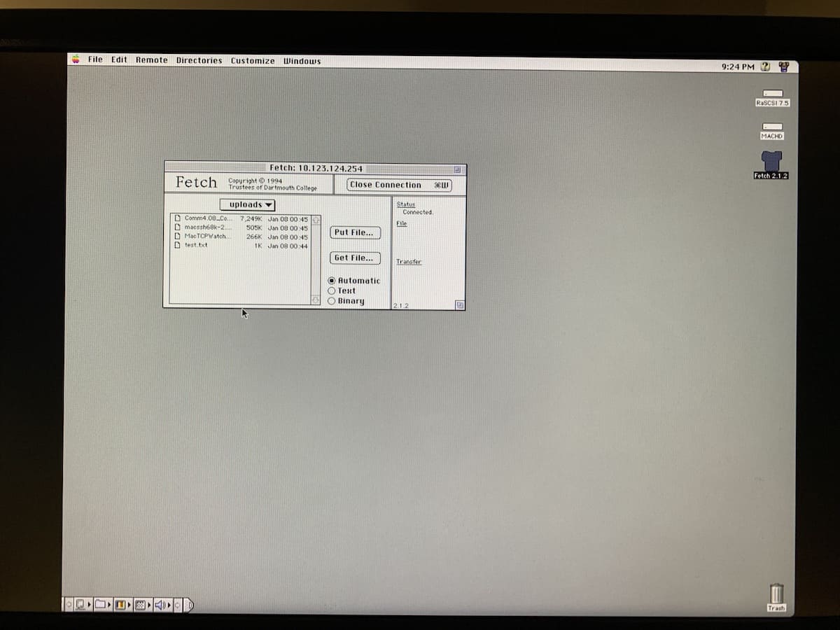Click the Close Connection button
The width and height of the screenshot is (840, 630).
[400, 185]
